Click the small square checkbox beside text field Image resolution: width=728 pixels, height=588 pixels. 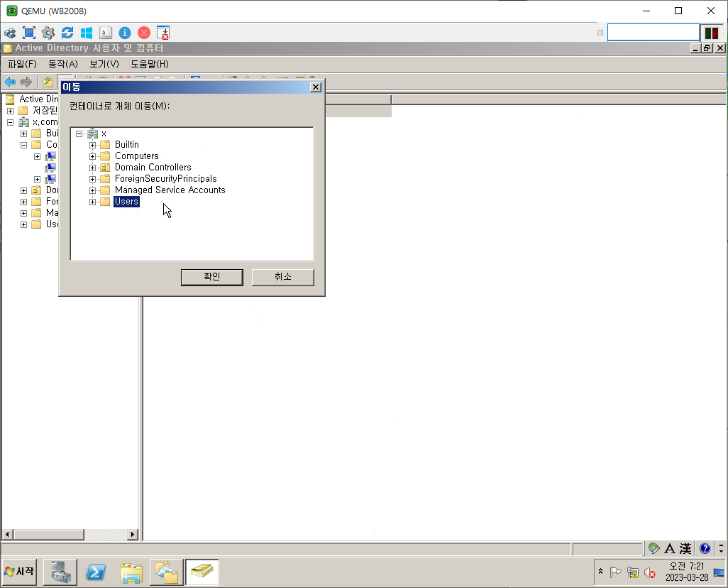[600, 33]
